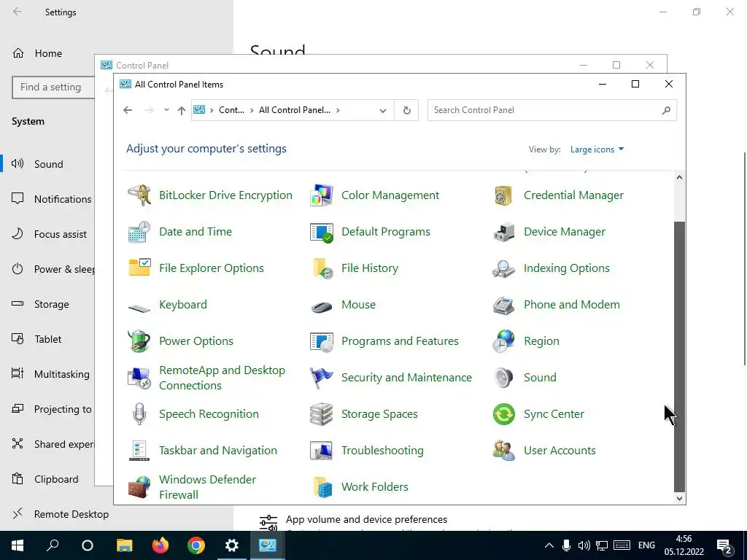The image size is (747, 560).
Task: Go back using Settings back arrow
Action: point(18,12)
